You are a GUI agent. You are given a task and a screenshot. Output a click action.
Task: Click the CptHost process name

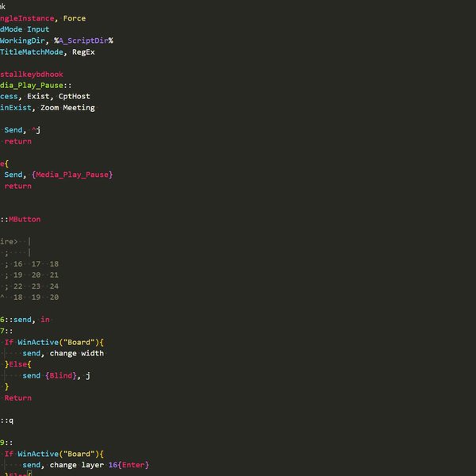(x=75, y=96)
